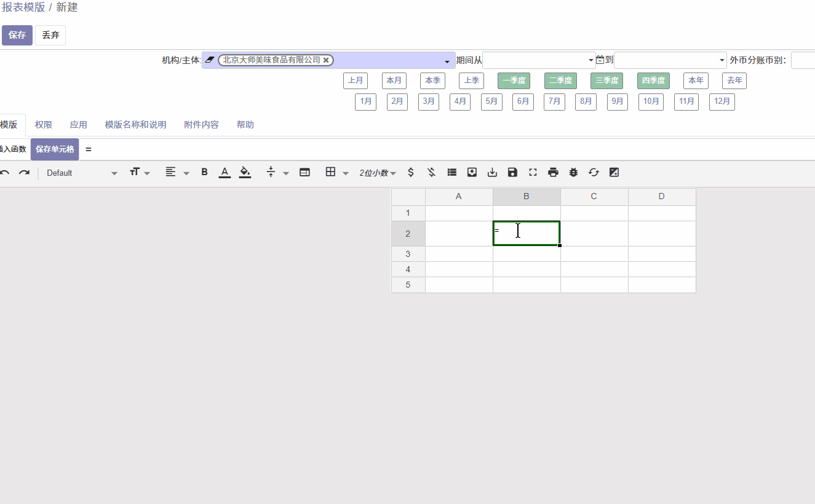Toggle bold formatting in toolbar
815x504 pixels.
pos(205,173)
